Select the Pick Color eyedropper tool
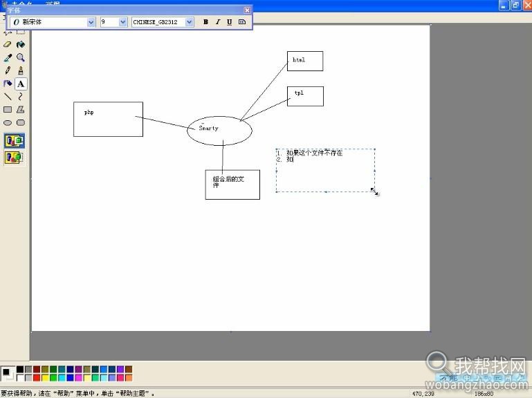This screenshot has width=532, height=398. click(8, 57)
